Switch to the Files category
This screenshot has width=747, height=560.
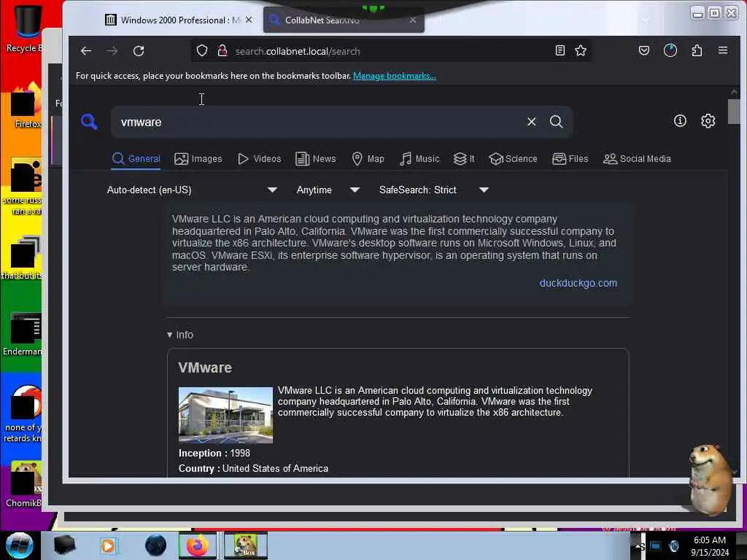click(570, 159)
